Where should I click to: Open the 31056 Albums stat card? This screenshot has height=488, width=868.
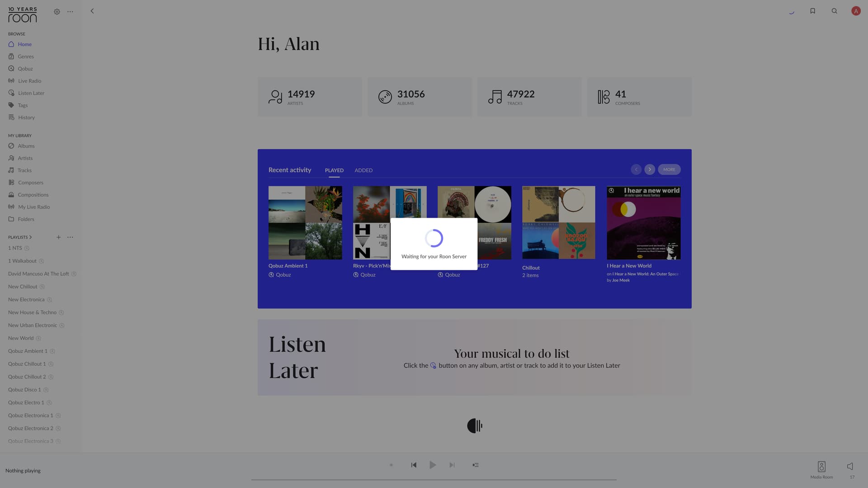420,97
